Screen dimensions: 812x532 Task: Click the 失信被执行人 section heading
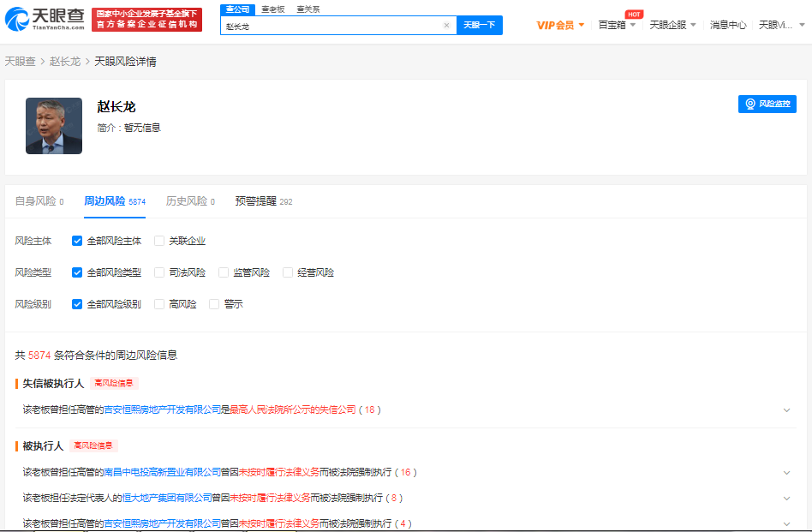(53, 383)
